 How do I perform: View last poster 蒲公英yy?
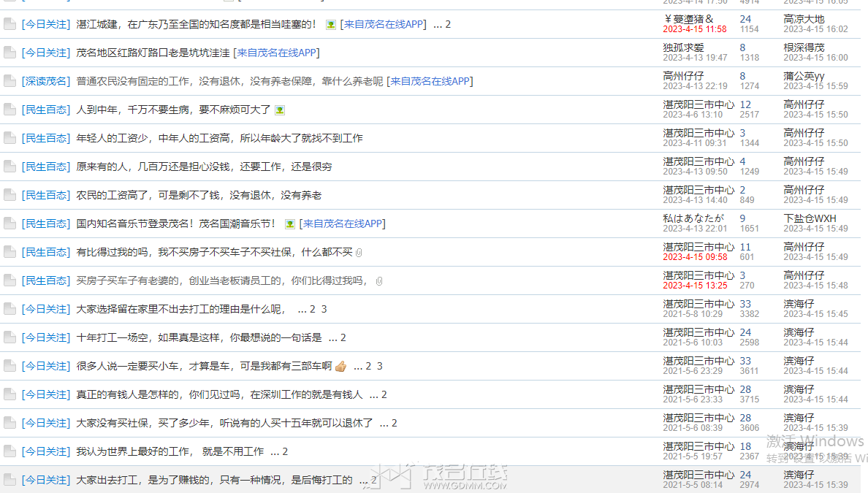coord(804,77)
